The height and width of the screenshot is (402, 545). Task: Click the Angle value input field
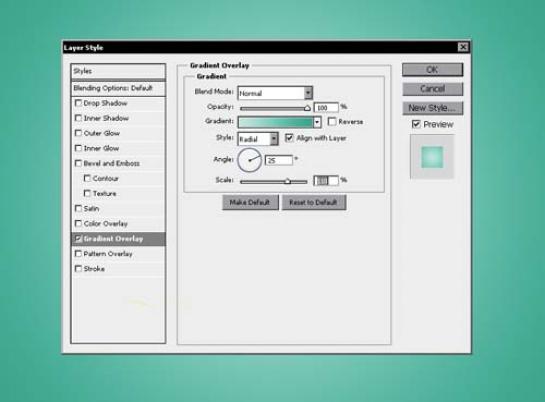[x=279, y=160]
